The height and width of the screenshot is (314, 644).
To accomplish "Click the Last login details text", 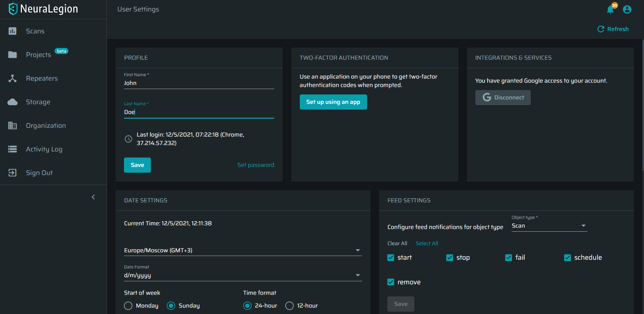I will tap(190, 139).
